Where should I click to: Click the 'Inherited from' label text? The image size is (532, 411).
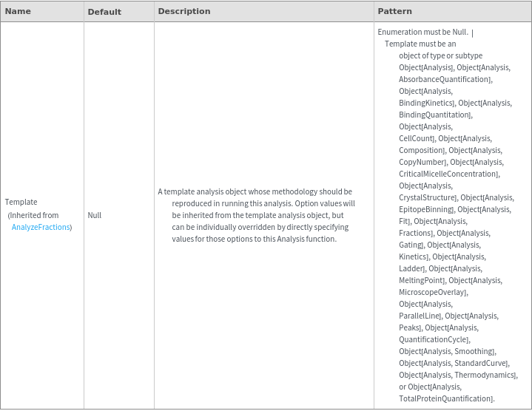34,215
